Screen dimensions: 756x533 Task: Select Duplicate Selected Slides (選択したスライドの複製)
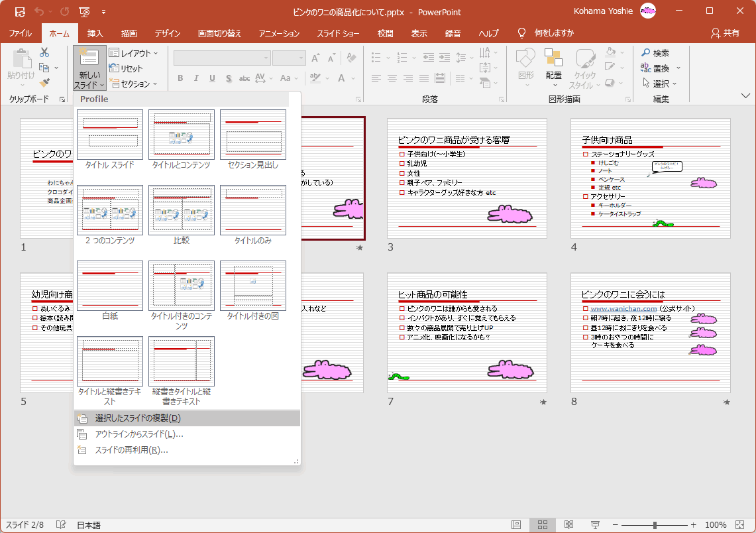click(187, 418)
